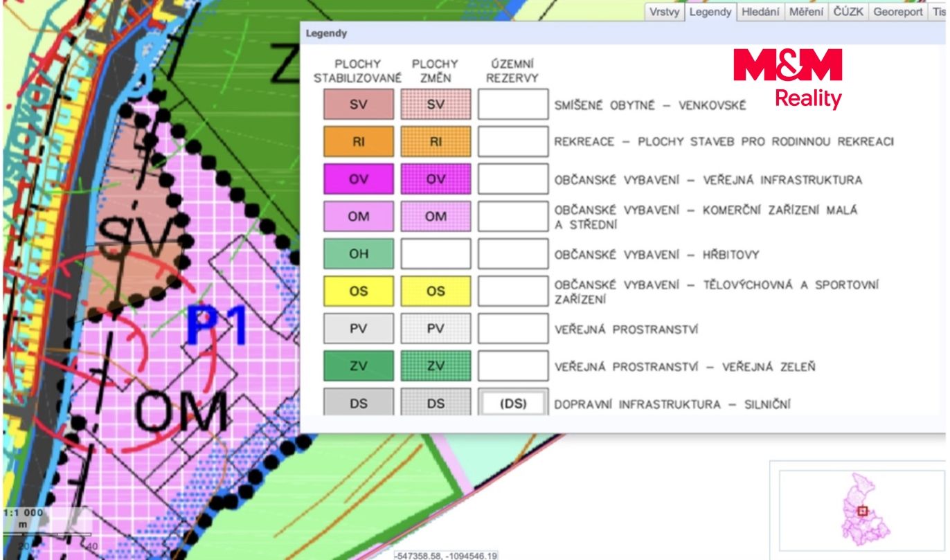Select the magenta OV stabilized swatch
This screenshot has width=950, height=560.
tap(359, 179)
